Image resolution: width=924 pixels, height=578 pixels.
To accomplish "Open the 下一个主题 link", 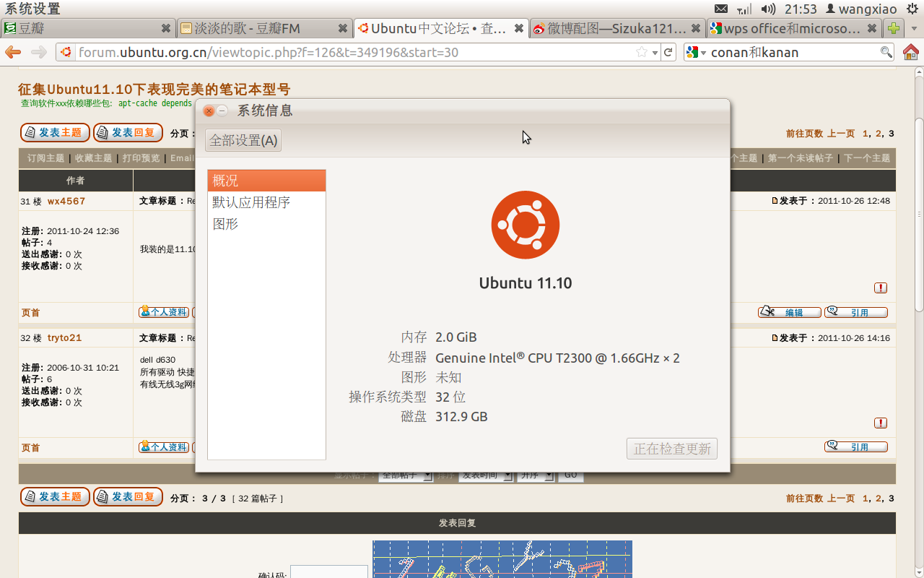I will (867, 158).
